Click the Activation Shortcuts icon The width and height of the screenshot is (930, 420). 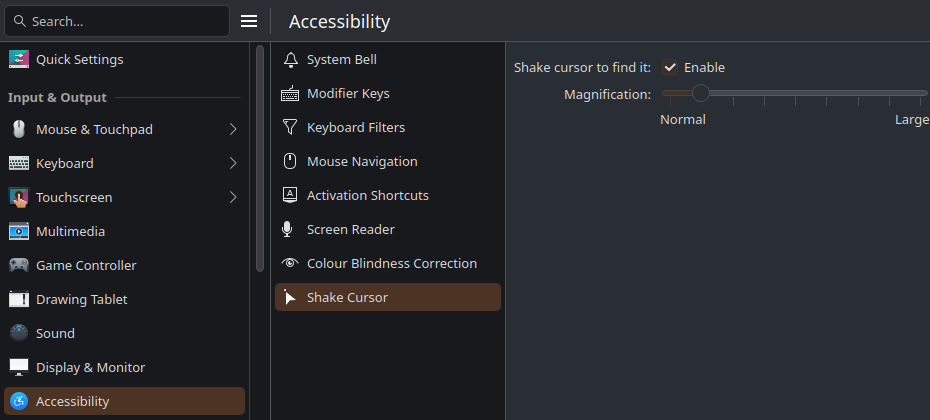[290, 195]
